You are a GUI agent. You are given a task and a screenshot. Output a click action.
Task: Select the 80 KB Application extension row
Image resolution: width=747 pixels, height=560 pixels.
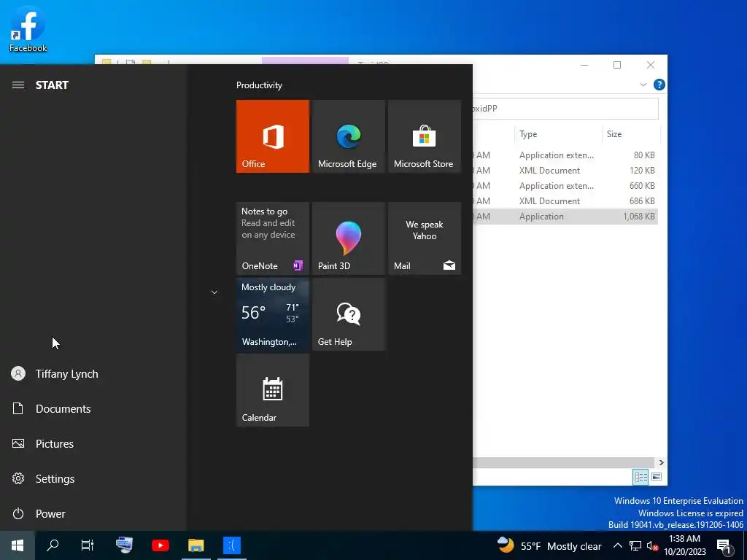(565, 155)
